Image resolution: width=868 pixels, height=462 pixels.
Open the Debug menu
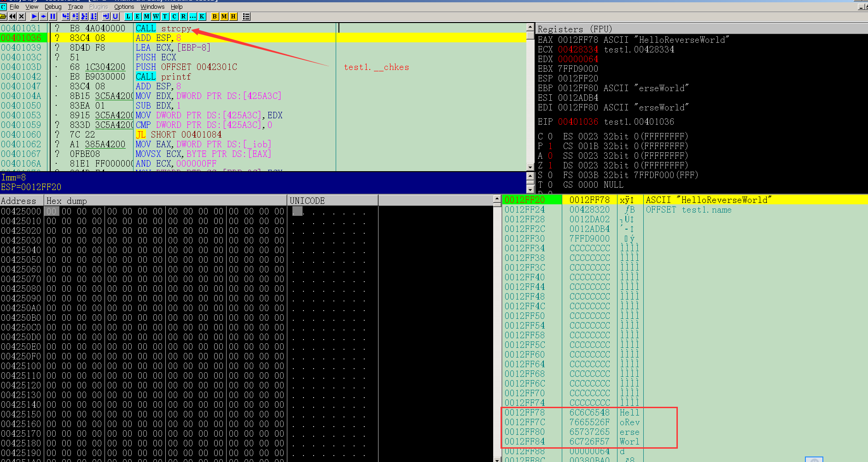[53, 7]
